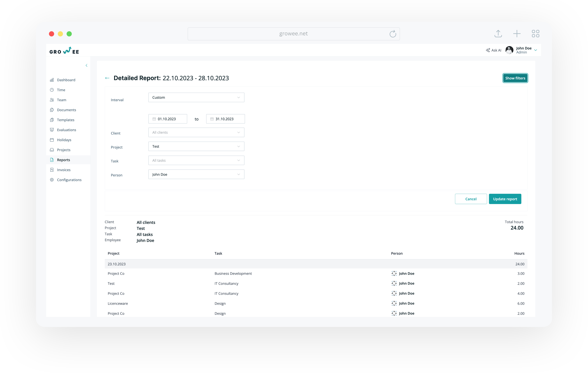The width and height of the screenshot is (588, 373).
Task: Click the Total hours value 24.00
Action: [517, 228]
